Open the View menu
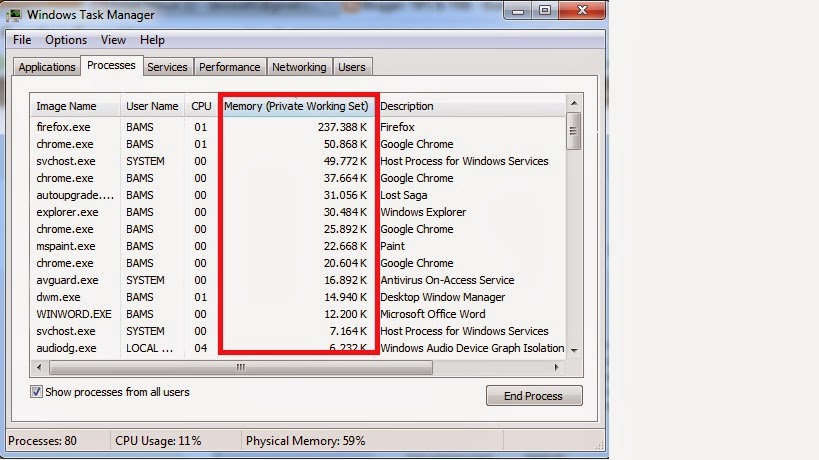The image size is (819, 460). [113, 40]
